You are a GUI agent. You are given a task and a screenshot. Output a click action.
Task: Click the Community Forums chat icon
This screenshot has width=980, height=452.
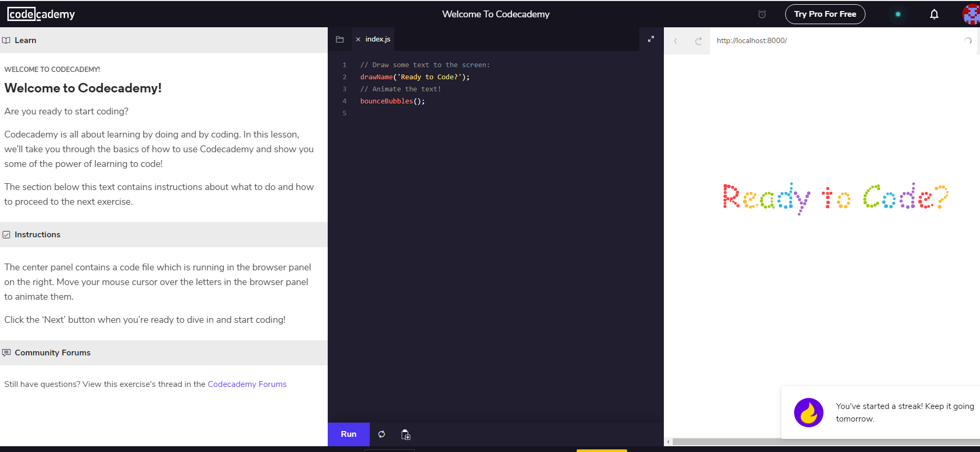click(6, 353)
